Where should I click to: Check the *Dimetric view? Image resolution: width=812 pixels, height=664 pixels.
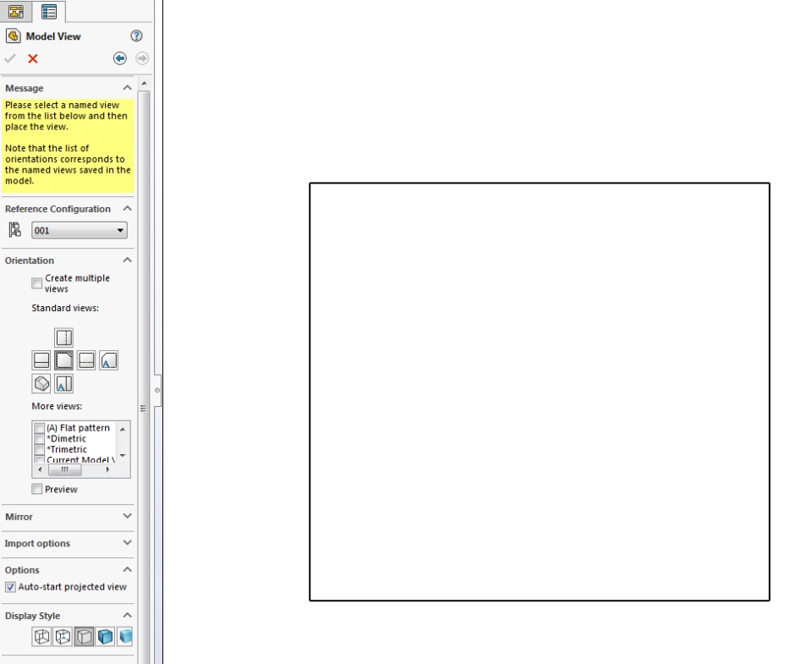pyautogui.click(x=40, y=439)
